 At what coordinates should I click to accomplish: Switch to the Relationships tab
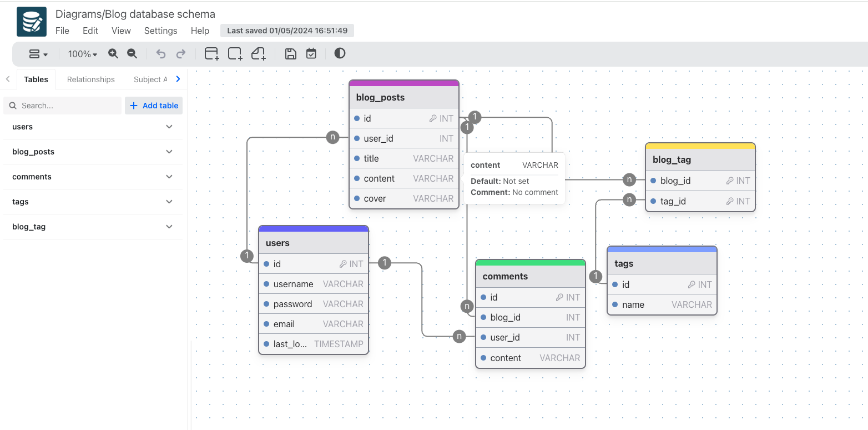point(90,79)
